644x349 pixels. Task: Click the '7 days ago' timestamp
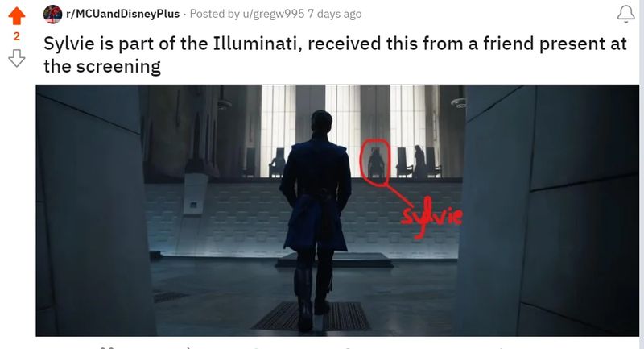pyautogui.click(x=334, y=14)
